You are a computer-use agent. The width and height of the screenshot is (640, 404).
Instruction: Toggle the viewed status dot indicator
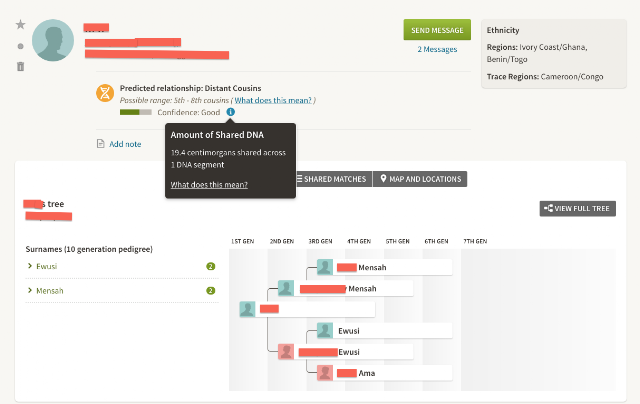[x=20, y=46]
